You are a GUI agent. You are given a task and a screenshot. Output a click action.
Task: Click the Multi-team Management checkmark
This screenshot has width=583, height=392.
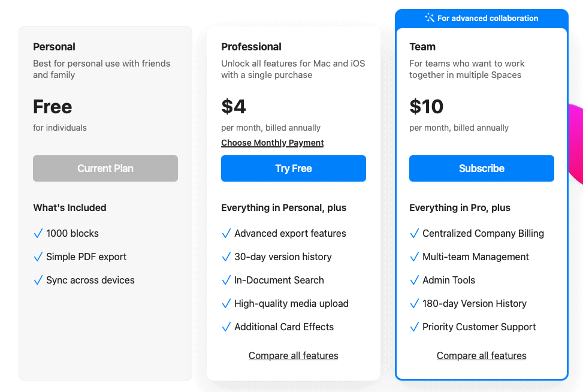click(415, 257)
